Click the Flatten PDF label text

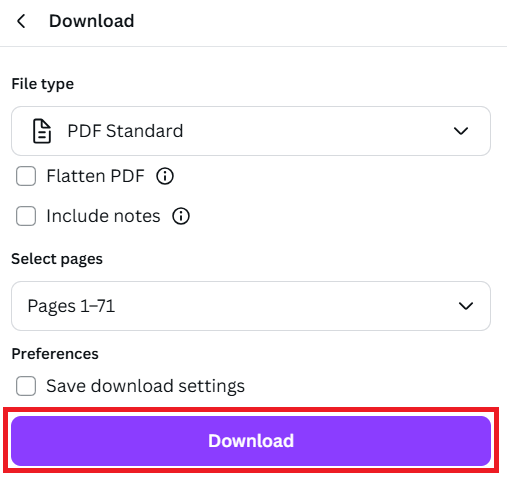coord(95,176)
